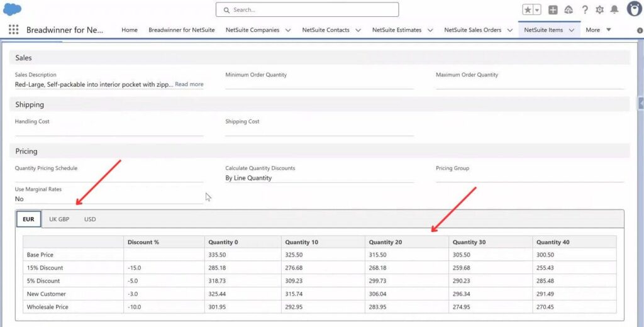Open the NetSuite Companies tab
644x327 pixels.
[x=253, y=30]
